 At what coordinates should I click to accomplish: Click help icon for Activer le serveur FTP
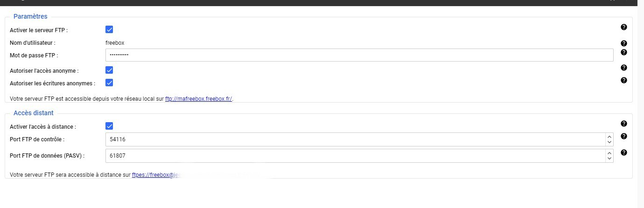tap(623, 27)
